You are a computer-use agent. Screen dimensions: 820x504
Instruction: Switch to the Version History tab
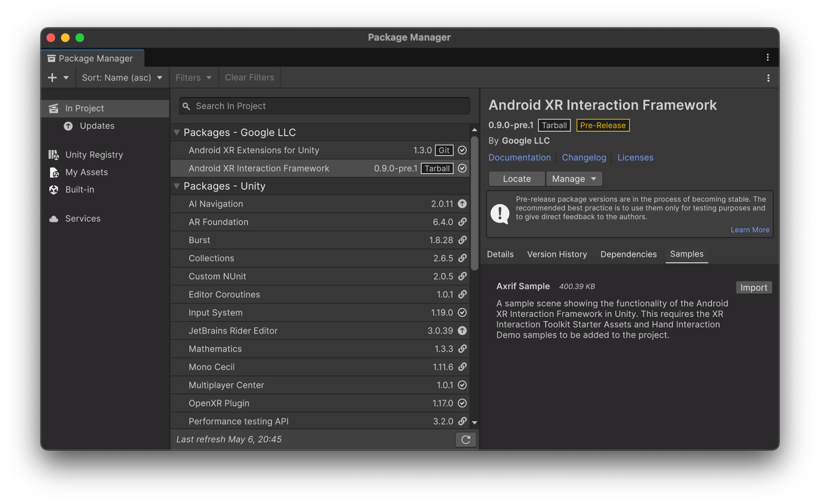(x=557, y=254)
